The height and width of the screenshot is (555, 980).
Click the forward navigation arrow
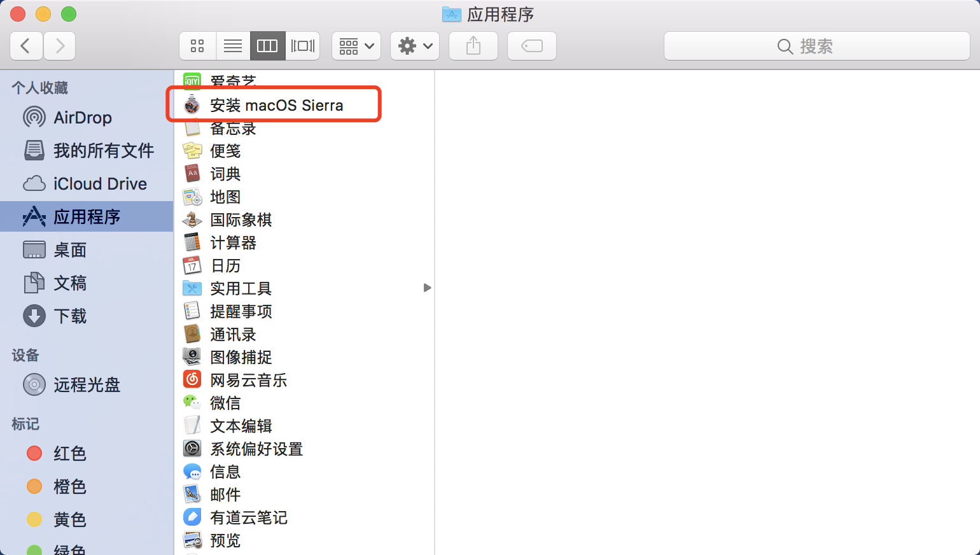60,46
